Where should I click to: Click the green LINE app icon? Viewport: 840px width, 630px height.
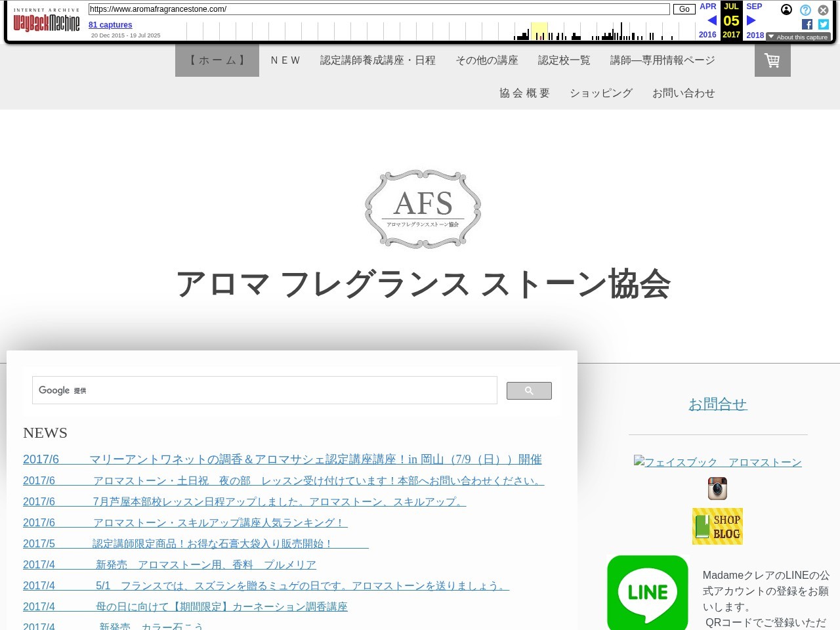coord(647,593)
